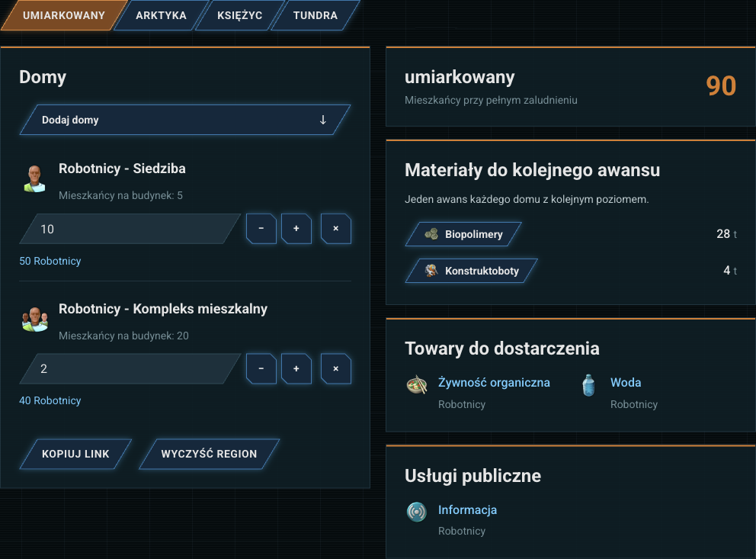Viewport: 756px width, 559px height.
Task: Click the 'Materiały do kolejnego awansu' heading
Action: point(532,170)
